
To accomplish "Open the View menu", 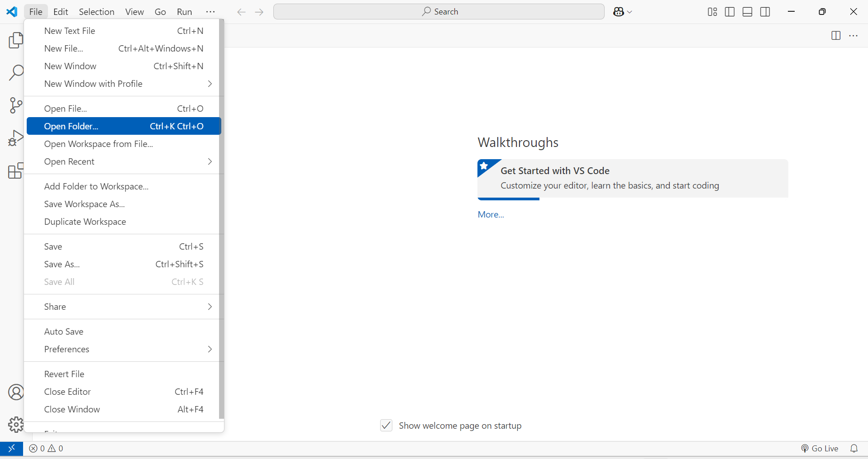I will (x=134, y=12).
